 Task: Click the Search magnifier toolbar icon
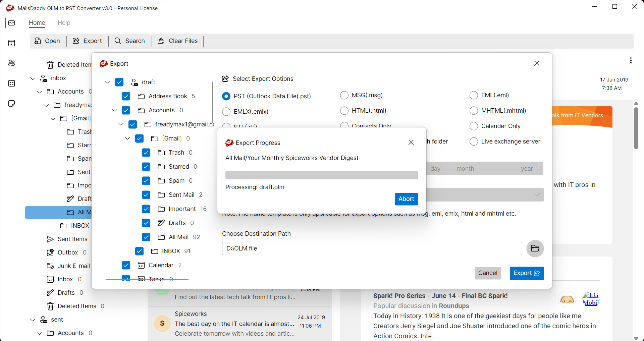coord(118,41)
